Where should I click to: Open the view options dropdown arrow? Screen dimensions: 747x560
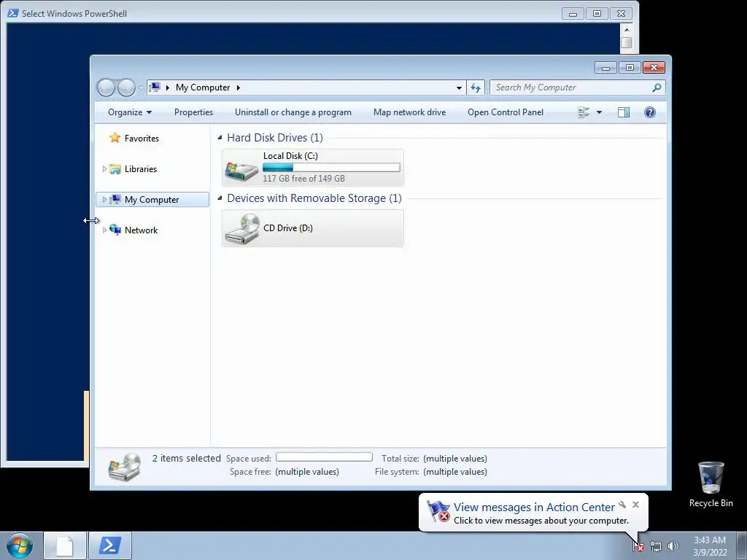(x=600, y=112)
